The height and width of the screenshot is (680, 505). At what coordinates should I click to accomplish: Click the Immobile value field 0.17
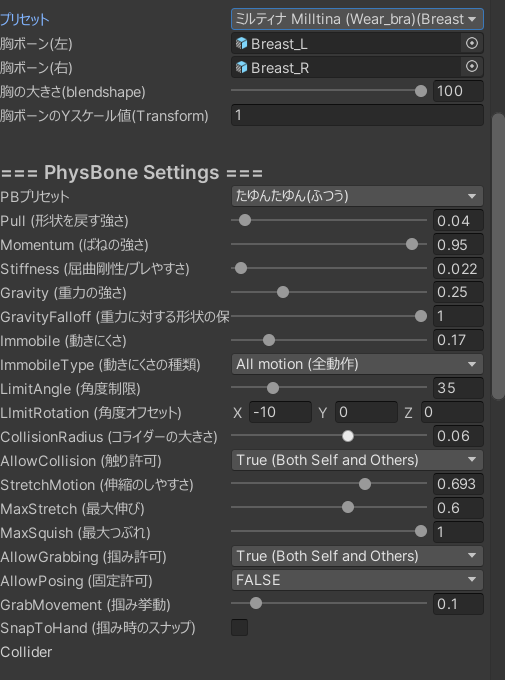[x=458, y=340]
